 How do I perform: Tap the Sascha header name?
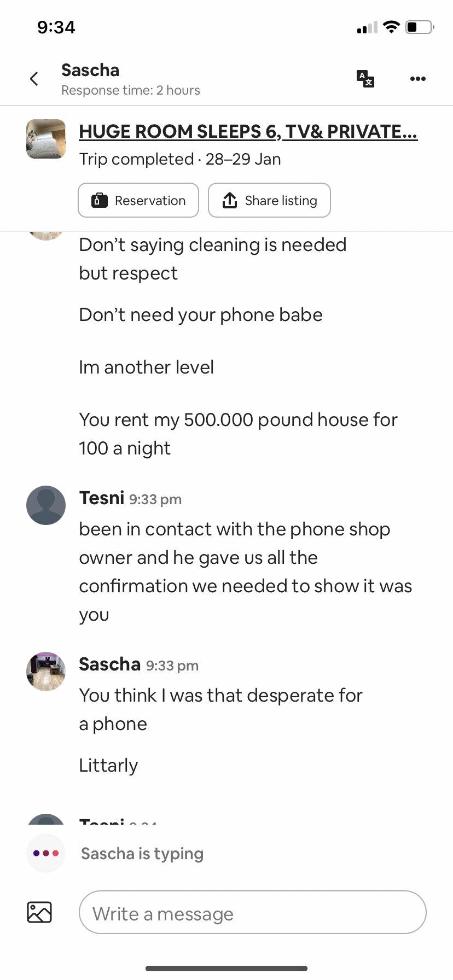[x=90, y=70]
